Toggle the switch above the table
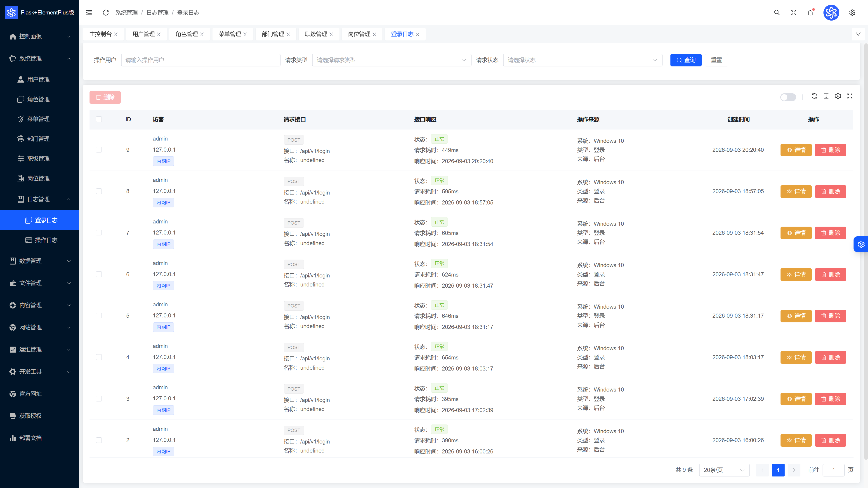 click(788, 97)
